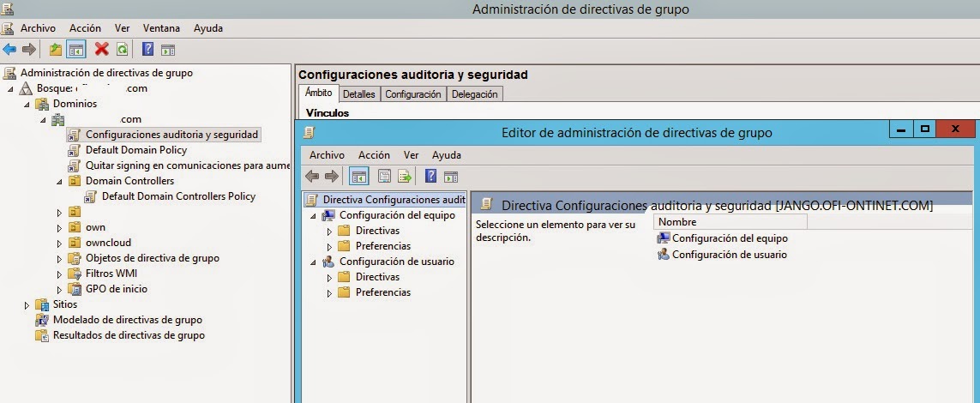Open the Ventana menu in main window
The width and height of the screenshot is (980, 403).
[x=161, y=28]
